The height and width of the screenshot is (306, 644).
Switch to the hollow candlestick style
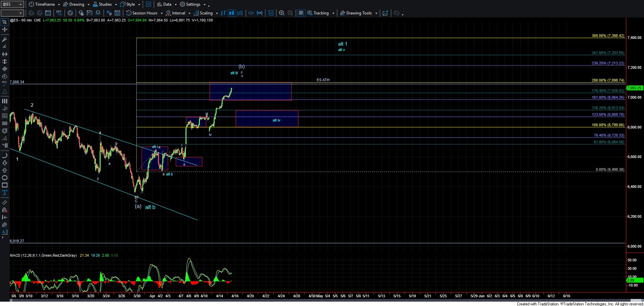click(x=240, y=13)
